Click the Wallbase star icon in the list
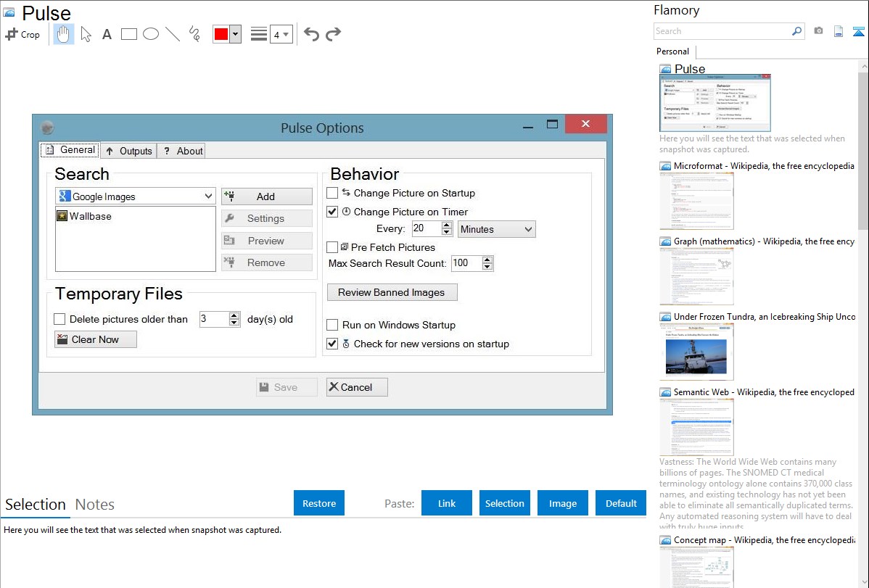The height and width of the screenshot is (588, 869). 62,216
